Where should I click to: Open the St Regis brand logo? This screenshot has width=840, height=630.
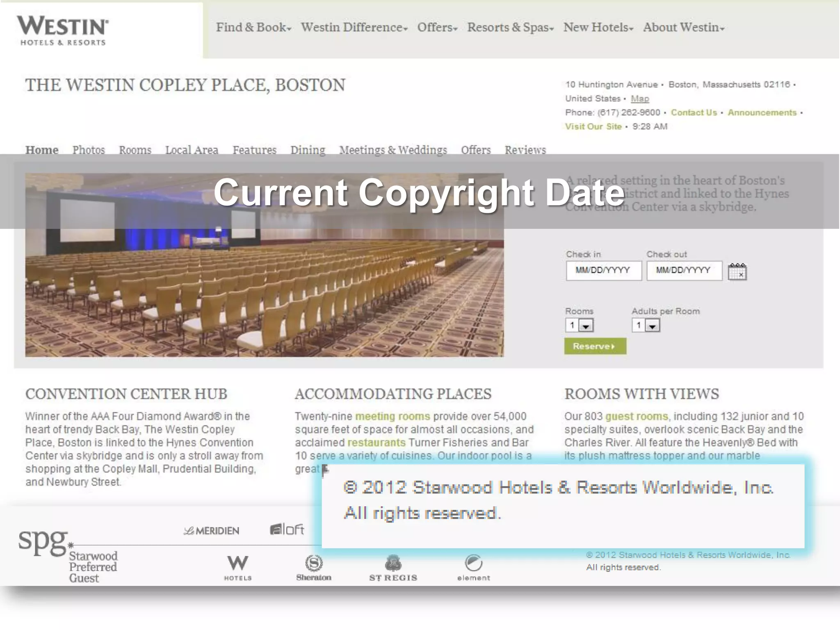(393, 568)
